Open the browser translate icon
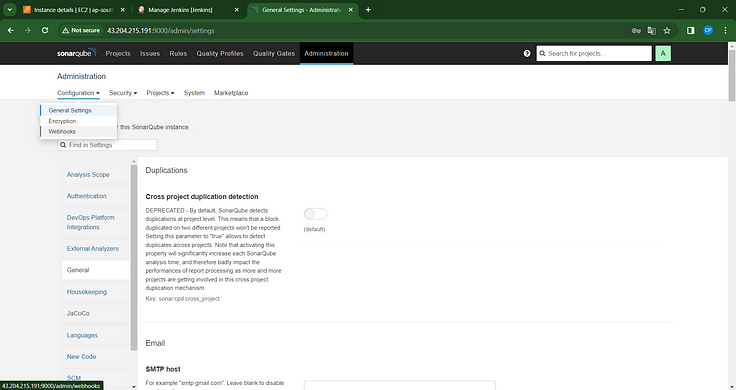The width and height of the screenshot is (736, 390). point(652,31)
